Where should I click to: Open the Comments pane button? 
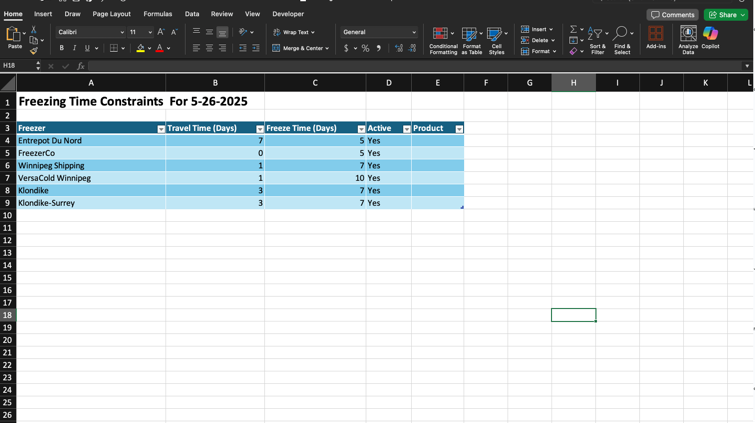pyautogui.click(x=672, y=15)
